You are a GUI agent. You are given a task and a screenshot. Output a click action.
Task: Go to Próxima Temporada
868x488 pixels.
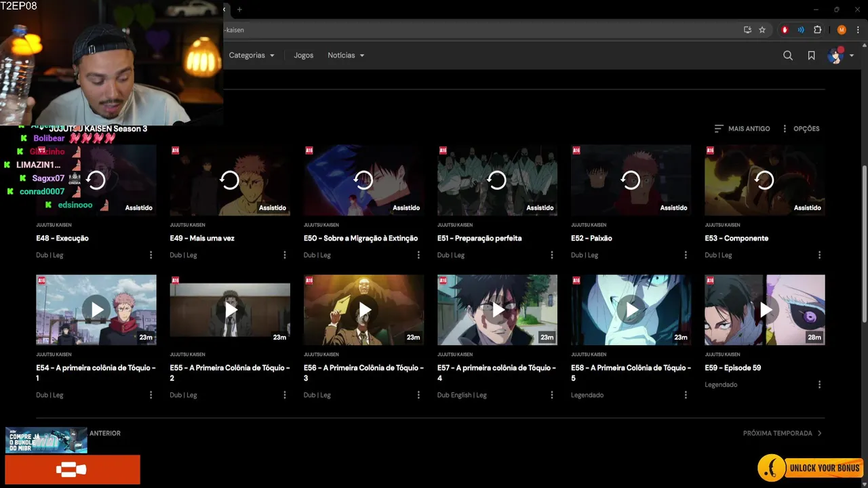coord(783,433)
